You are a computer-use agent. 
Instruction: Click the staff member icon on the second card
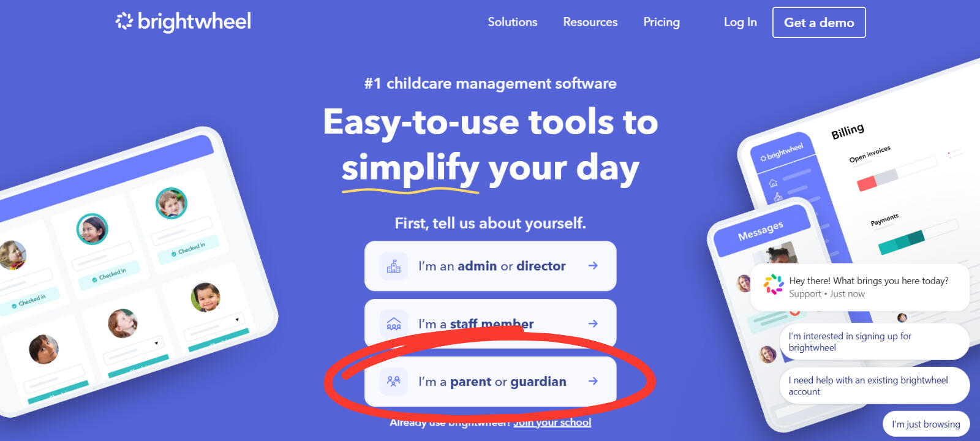coord(393,324)
